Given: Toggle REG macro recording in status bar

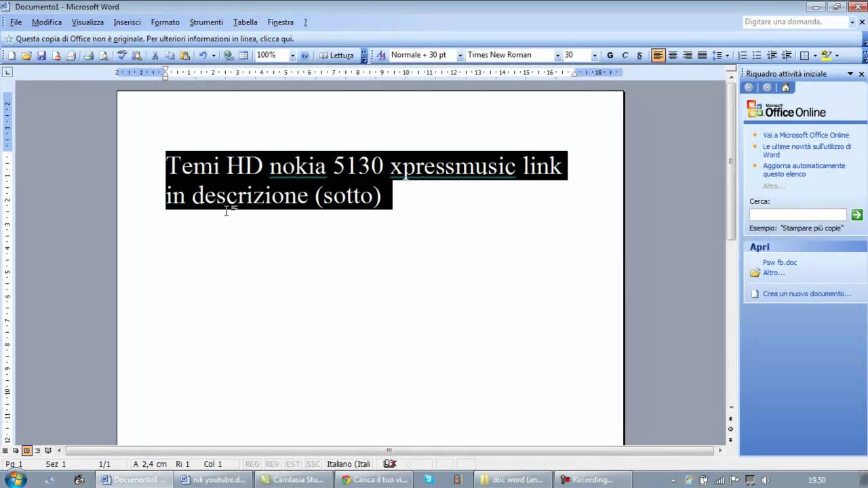Looking at the screenshot, I should 252,464.
